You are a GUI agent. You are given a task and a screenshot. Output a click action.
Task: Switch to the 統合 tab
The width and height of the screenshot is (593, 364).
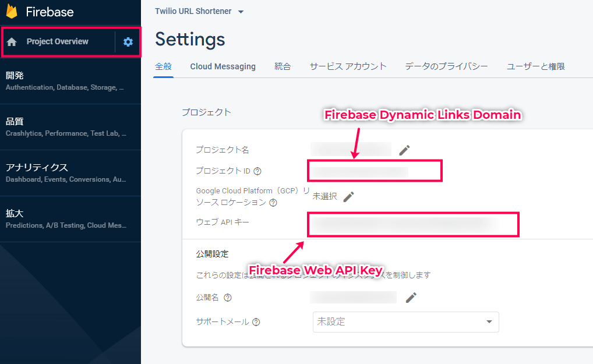[283, 66]
